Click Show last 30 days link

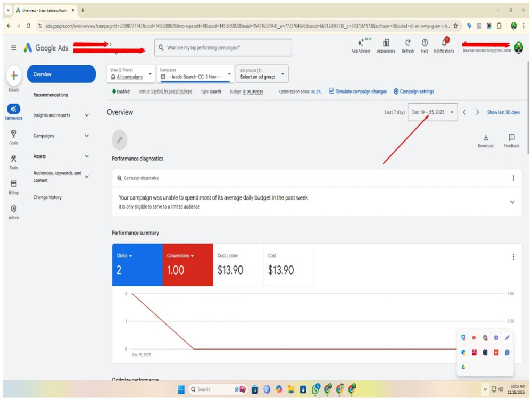coord(503,112)
